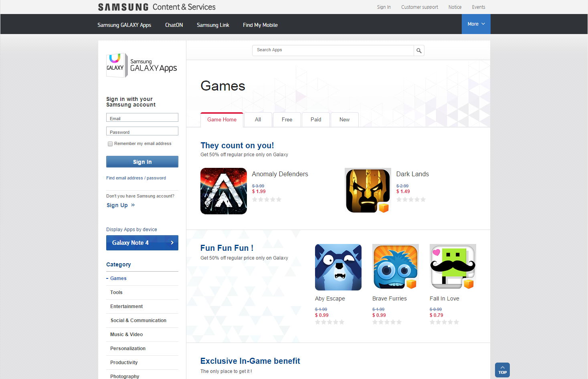Click the Fall In Love title

pos(444,299)
